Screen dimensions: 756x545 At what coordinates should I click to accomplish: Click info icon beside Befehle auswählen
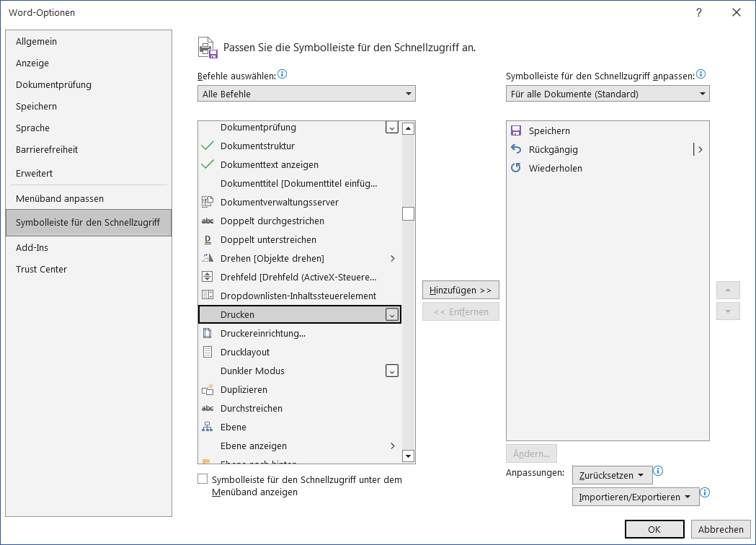(x=283, y=74)
